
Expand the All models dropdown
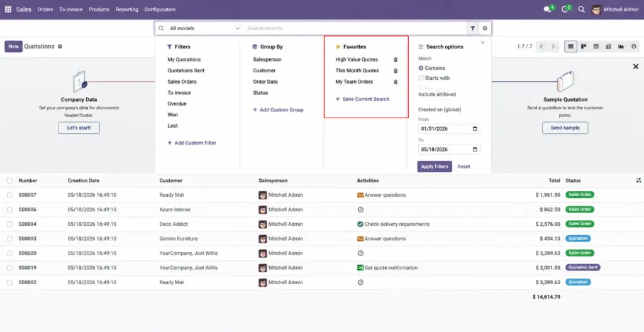205,28
